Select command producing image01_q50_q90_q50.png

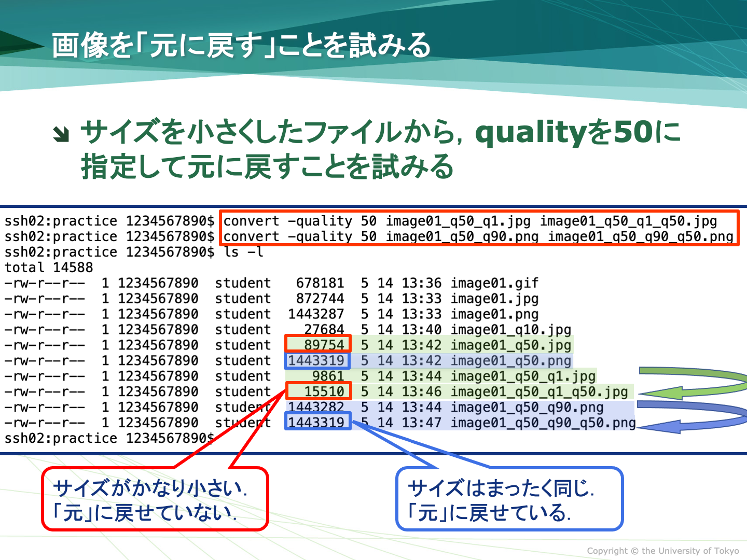pos(478,236)
